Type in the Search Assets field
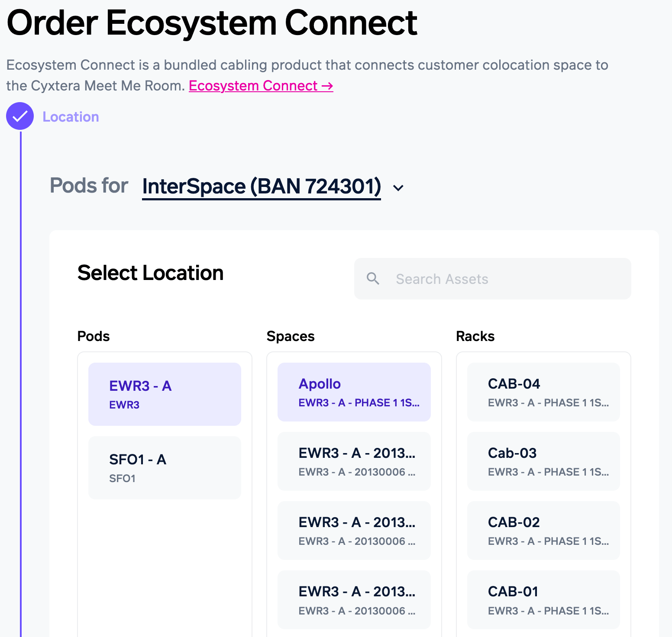 coord(502,279)
